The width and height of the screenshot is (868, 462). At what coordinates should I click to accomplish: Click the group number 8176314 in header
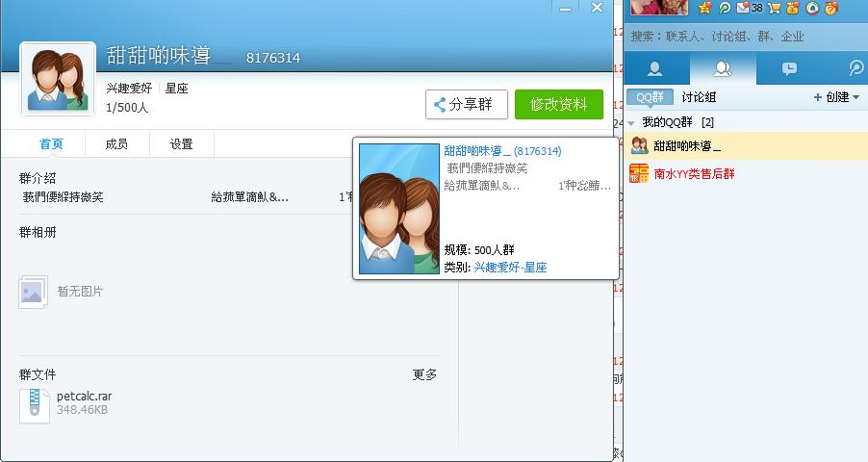273,58
